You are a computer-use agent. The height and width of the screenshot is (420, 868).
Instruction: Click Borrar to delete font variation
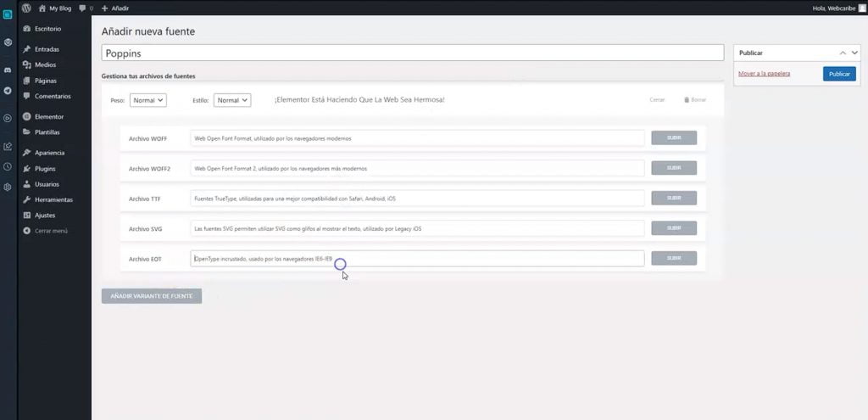[x=695, y=100]
